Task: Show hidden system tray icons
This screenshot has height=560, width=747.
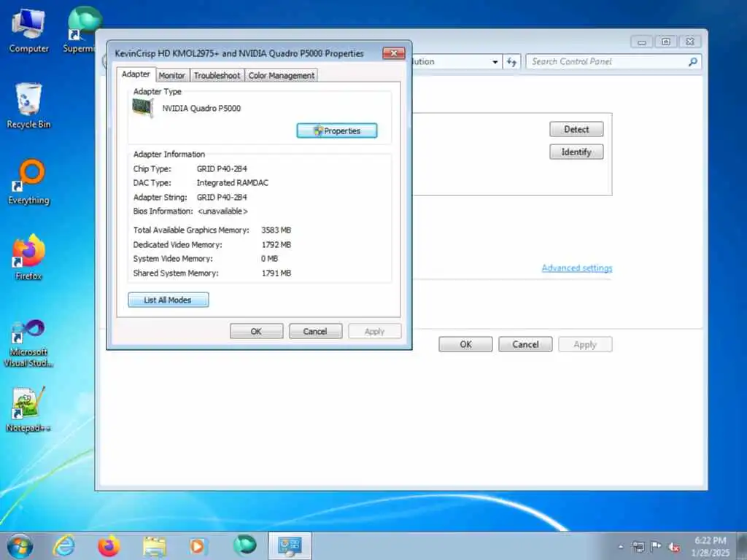Action: pos(621,547)
